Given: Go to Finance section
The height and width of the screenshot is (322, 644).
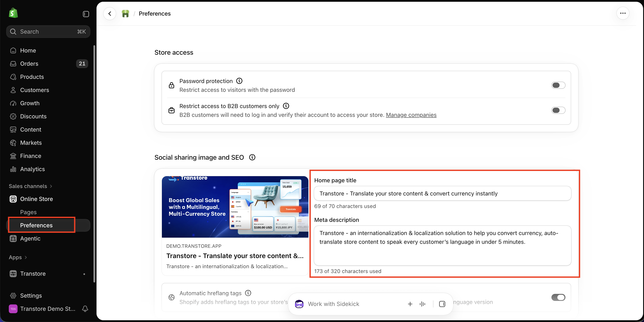Looking at the screenshot, I should tap(48, 156).
